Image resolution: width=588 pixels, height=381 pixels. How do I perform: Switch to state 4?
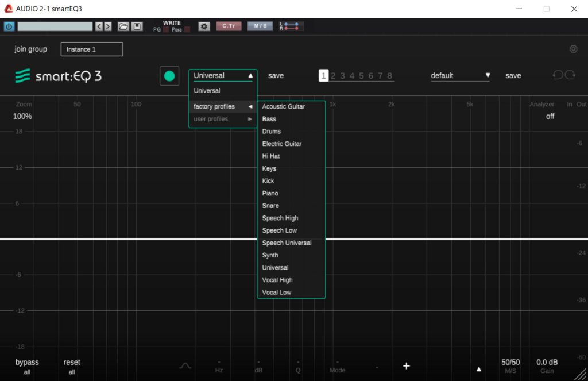click(x=352, y=76)
